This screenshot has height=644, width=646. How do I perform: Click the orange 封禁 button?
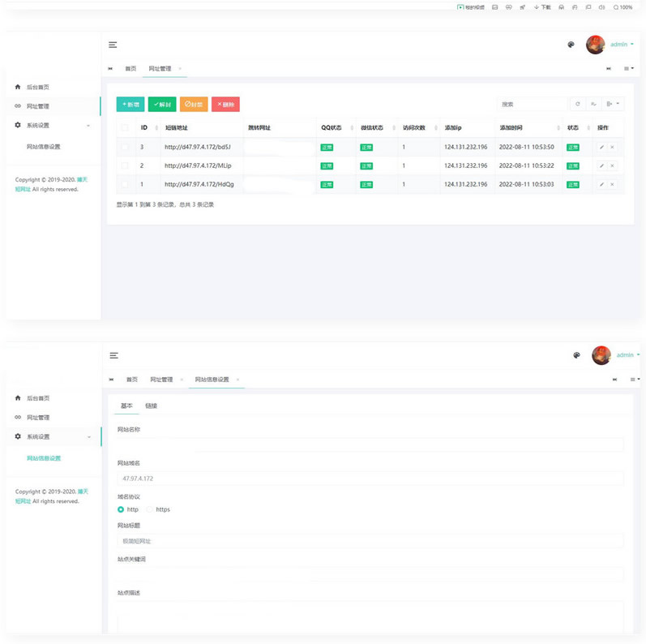click(194, 105)
